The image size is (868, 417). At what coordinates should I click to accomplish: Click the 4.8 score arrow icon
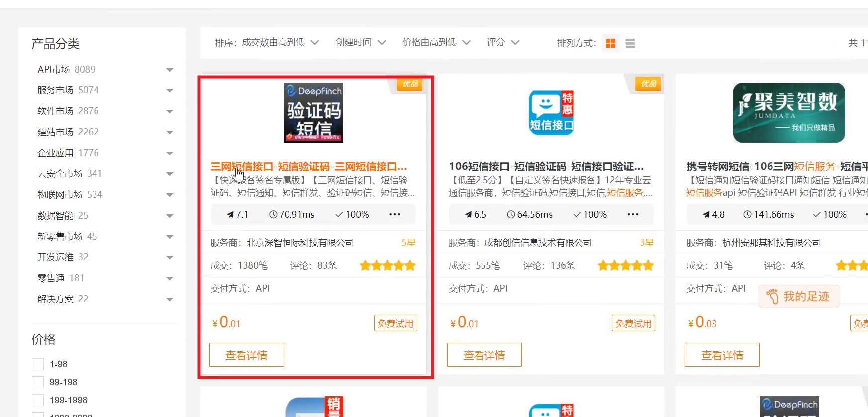[706, 215]
